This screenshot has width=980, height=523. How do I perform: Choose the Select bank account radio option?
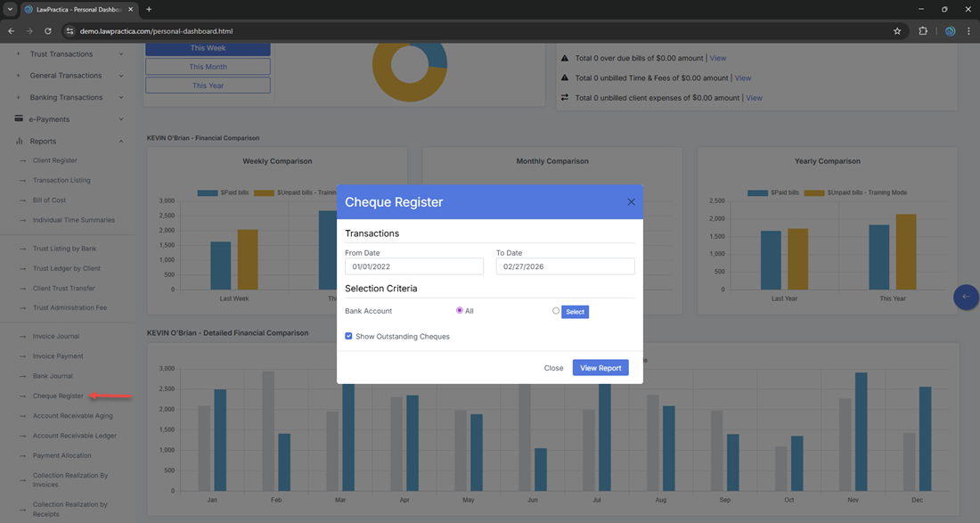(556, 311)
